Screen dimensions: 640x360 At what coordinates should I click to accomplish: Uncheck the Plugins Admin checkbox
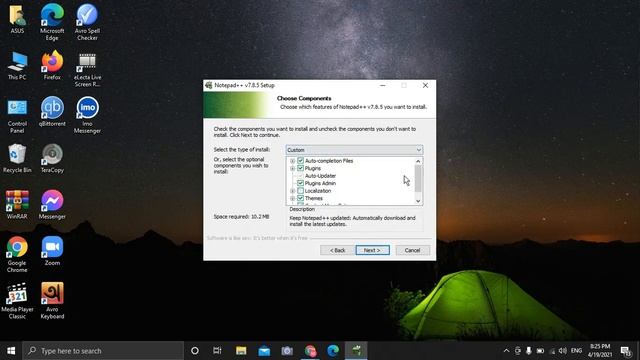301,183
